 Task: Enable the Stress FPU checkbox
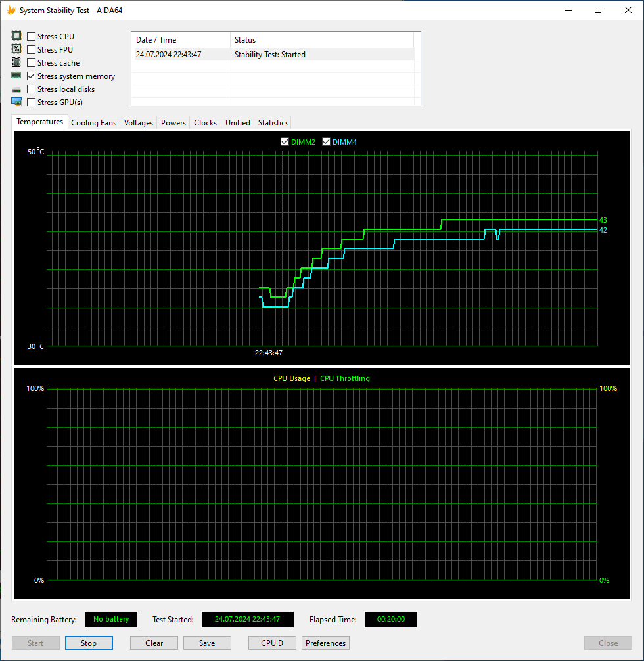(31, 50)
